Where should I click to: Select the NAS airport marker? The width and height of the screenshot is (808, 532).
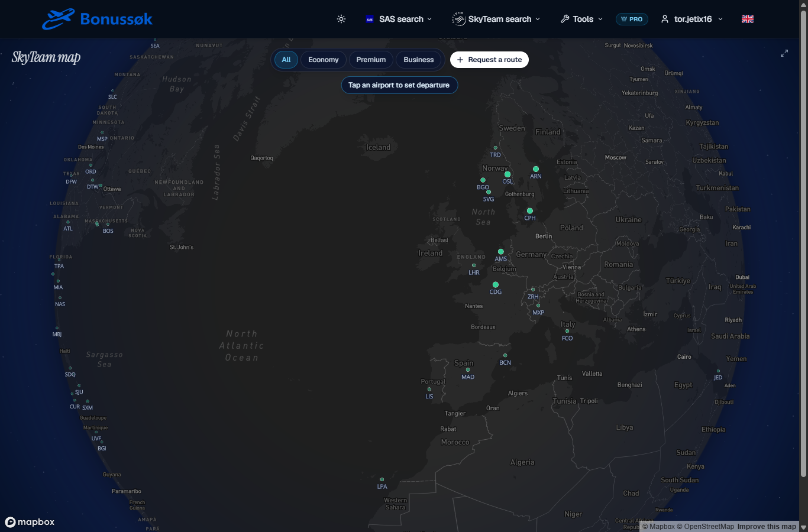point(60,298)
